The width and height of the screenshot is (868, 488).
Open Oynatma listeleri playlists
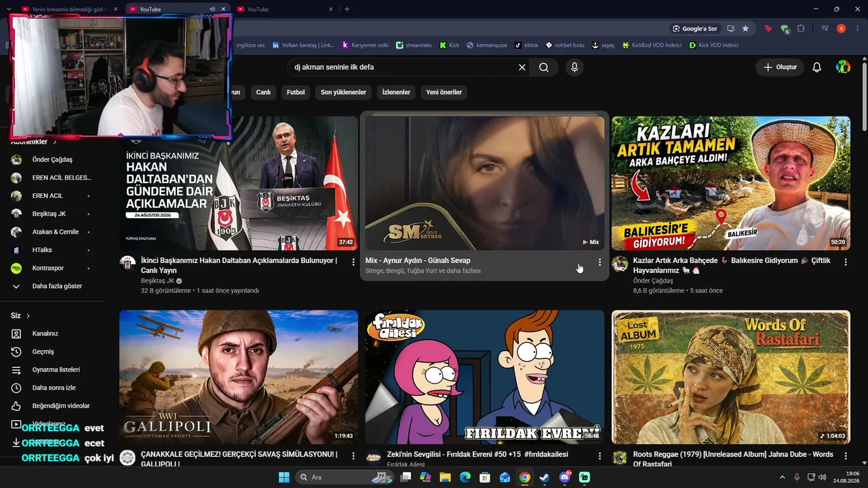point(57,370)
